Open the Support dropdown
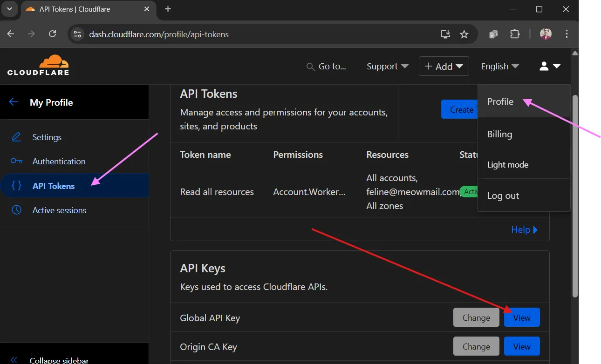 pyautogui.click(x=386, y=66)
